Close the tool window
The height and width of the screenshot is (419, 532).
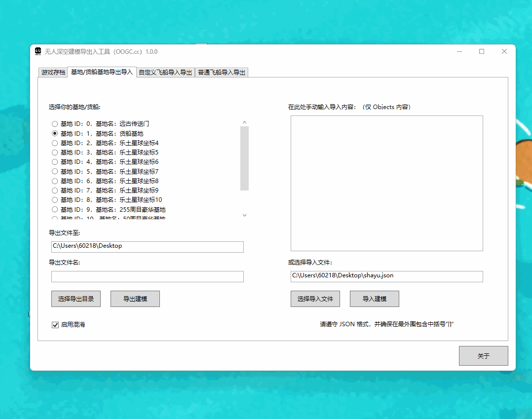pos(504,51)
